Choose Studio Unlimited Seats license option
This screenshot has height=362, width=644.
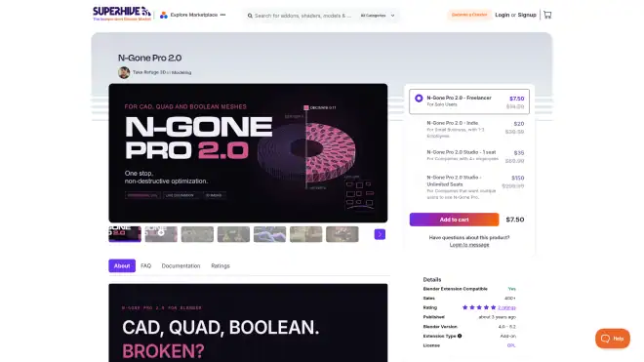[469, 187]
